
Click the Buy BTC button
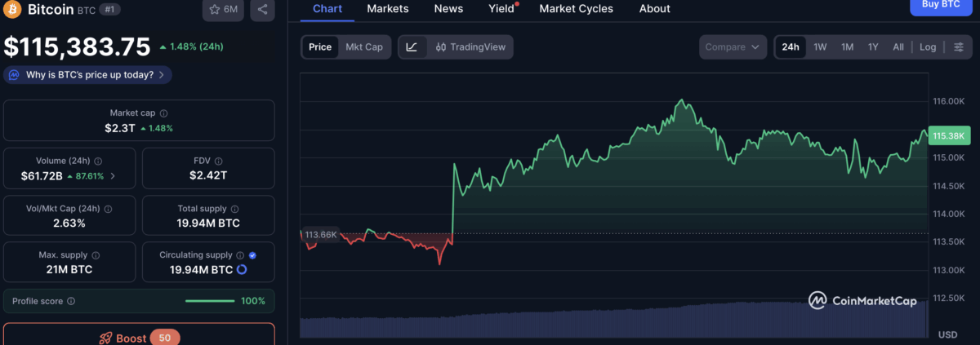coord(940,5)
